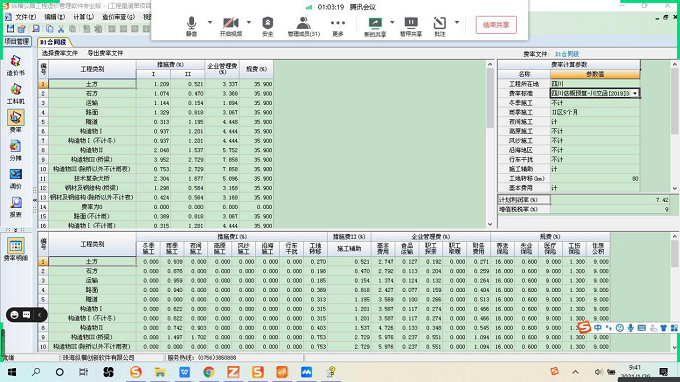Open the 文件(F) menu
Image resolution: width=680 pixels, height=382 pixels.
(x=26, y=17)
